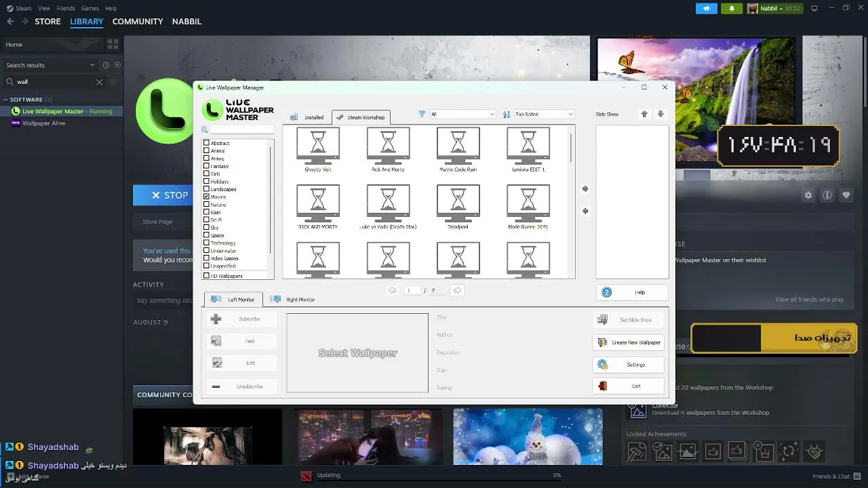Go back in Steam navigation
The image size is (868, 488).
[10, 22]
